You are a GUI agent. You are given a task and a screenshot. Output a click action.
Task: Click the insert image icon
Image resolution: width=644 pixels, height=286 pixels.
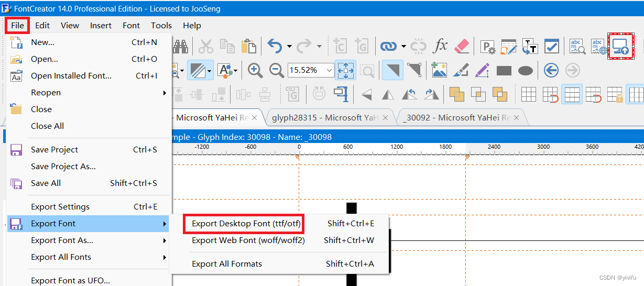point(439,70)
